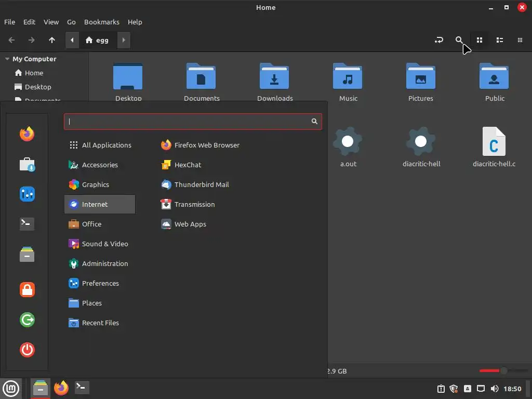Go up to parent folder
The image size is (532, 399).
(52, 40)
